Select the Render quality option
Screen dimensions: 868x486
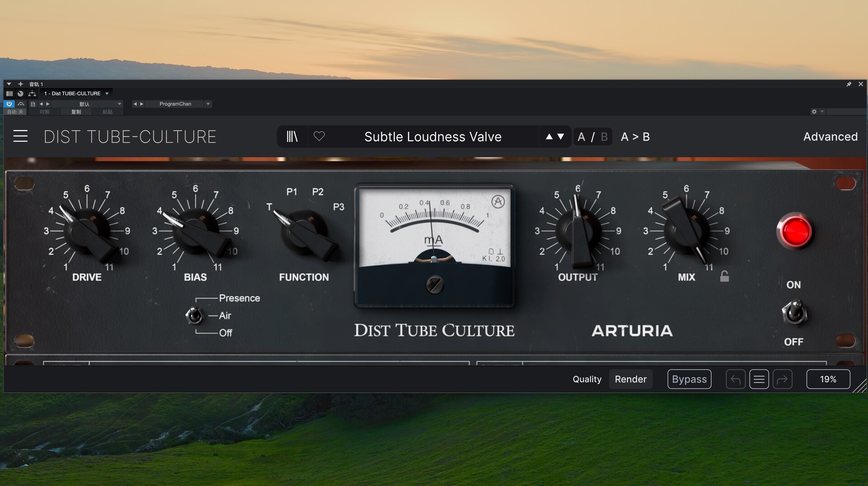[630, 379]
